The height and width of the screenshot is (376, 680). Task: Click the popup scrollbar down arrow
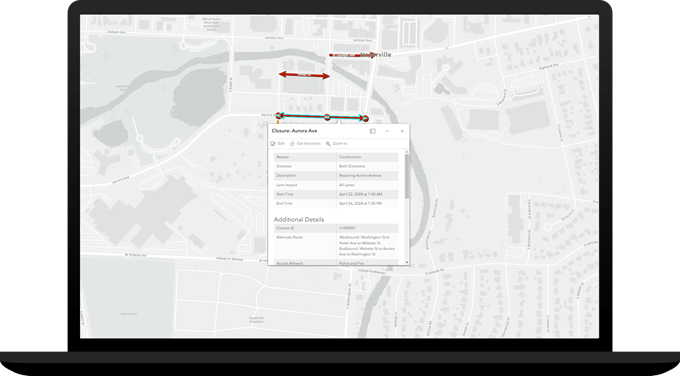(x=407, y=262)
